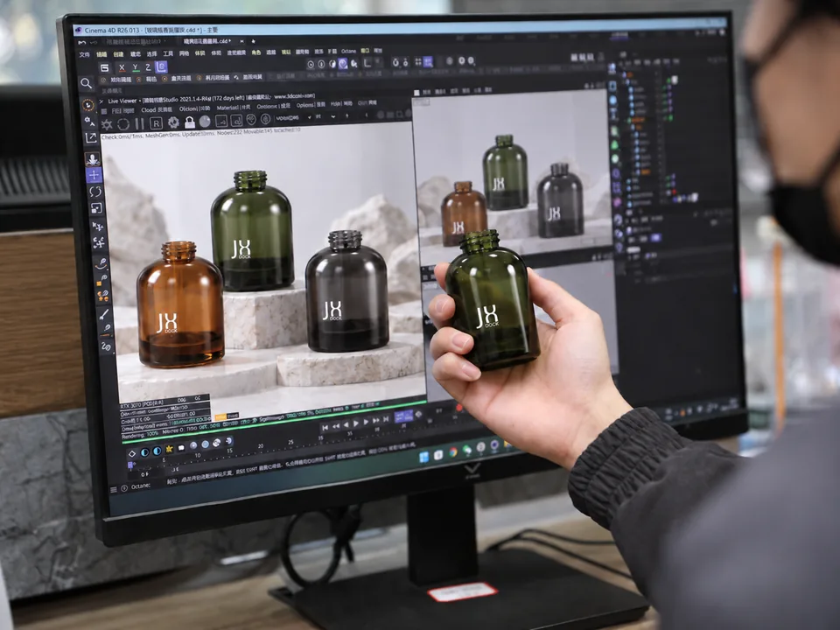Send scene with Live Viewer first gear icon

[107, 125]
